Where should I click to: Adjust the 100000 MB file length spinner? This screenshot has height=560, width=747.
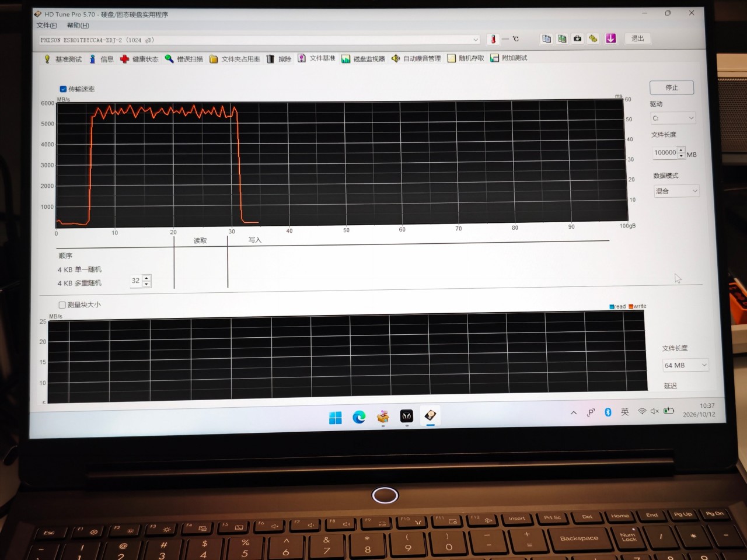[x=681, y=153]
